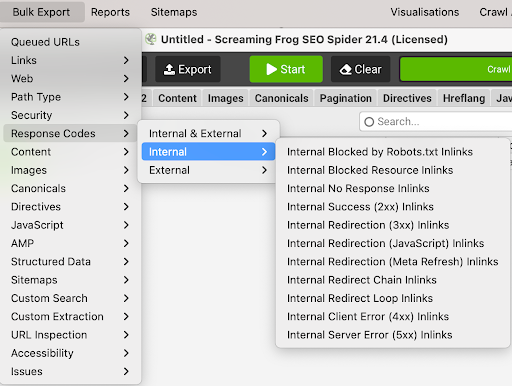Open the Security submenu chevron

coord(126,115)
